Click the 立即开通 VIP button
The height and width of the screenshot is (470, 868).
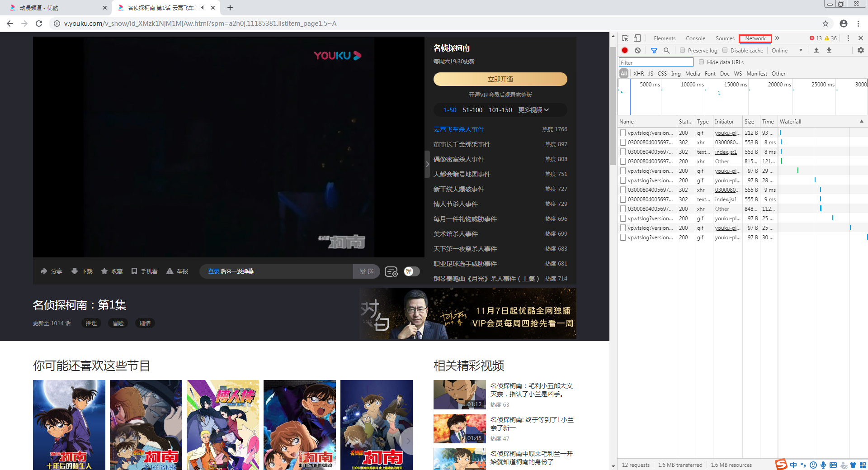coord(500,79)
